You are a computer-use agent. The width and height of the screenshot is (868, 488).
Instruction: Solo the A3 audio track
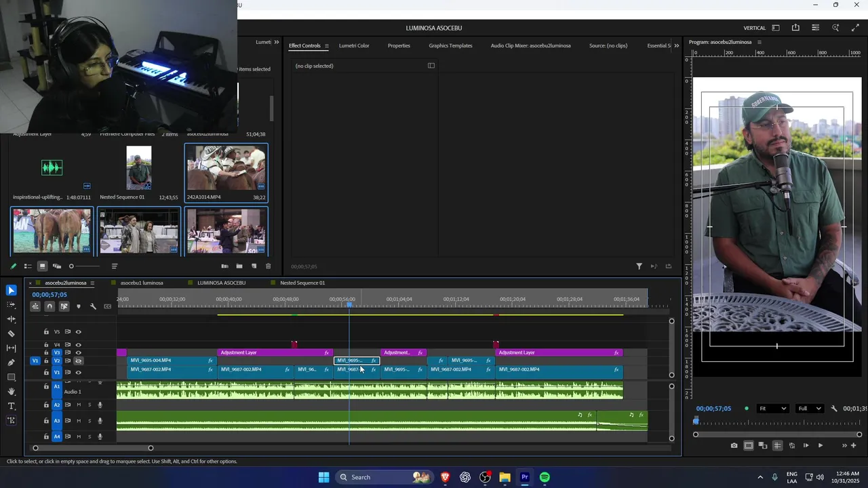(x=90, y=421)
